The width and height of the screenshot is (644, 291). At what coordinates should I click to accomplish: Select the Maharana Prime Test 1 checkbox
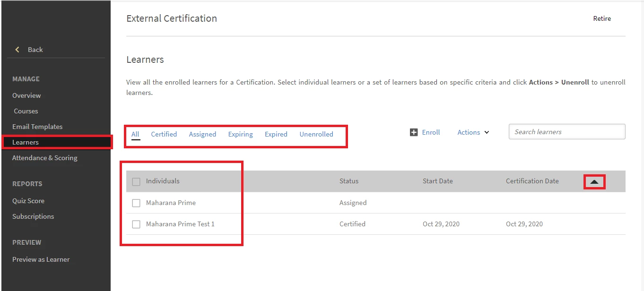[136, 224]
